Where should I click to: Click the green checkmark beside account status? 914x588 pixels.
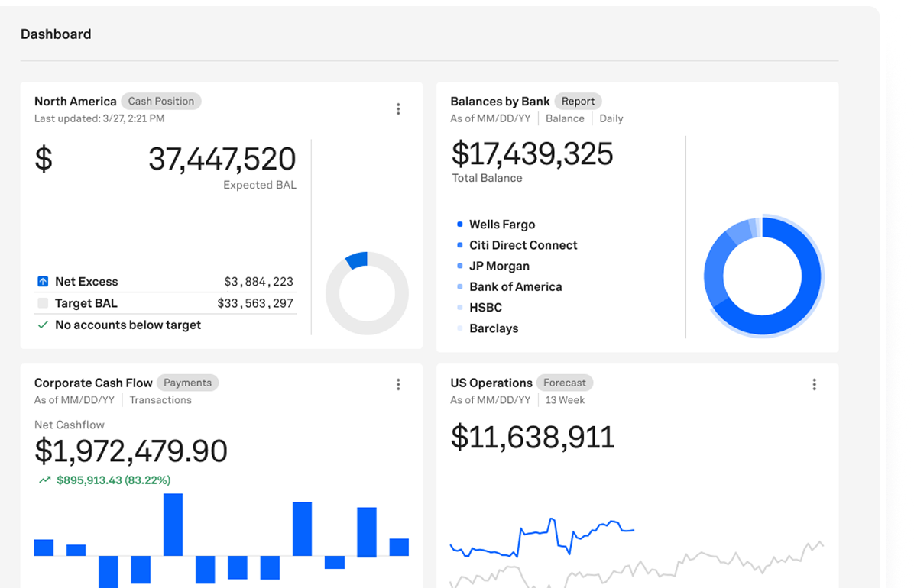41,325
